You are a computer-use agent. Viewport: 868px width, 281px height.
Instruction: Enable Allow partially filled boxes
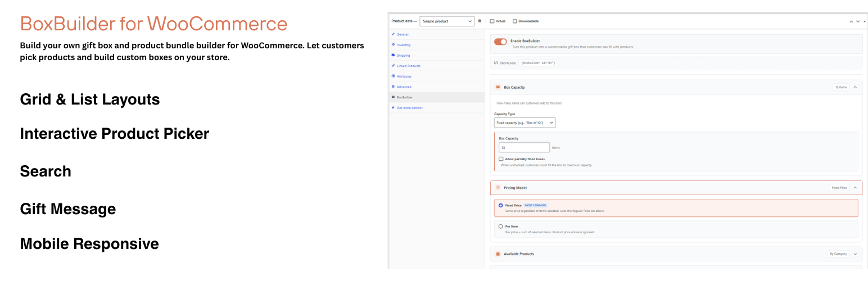pos(501,159)
